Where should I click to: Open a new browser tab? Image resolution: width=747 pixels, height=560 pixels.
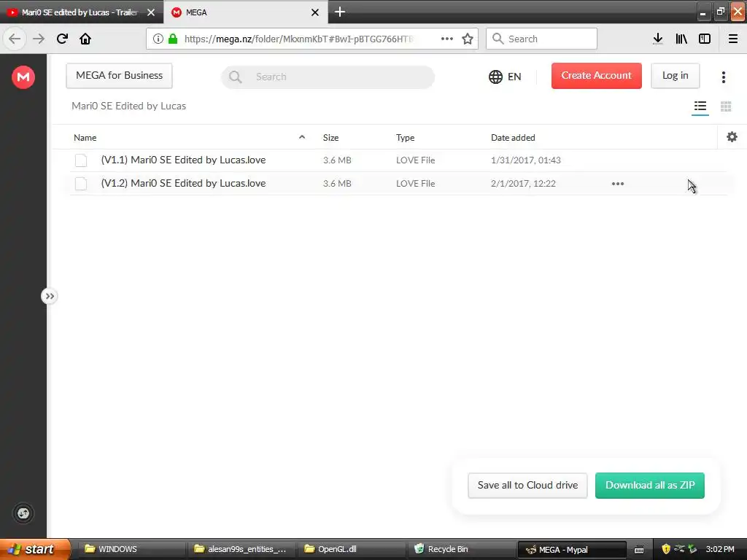[340, 12]
